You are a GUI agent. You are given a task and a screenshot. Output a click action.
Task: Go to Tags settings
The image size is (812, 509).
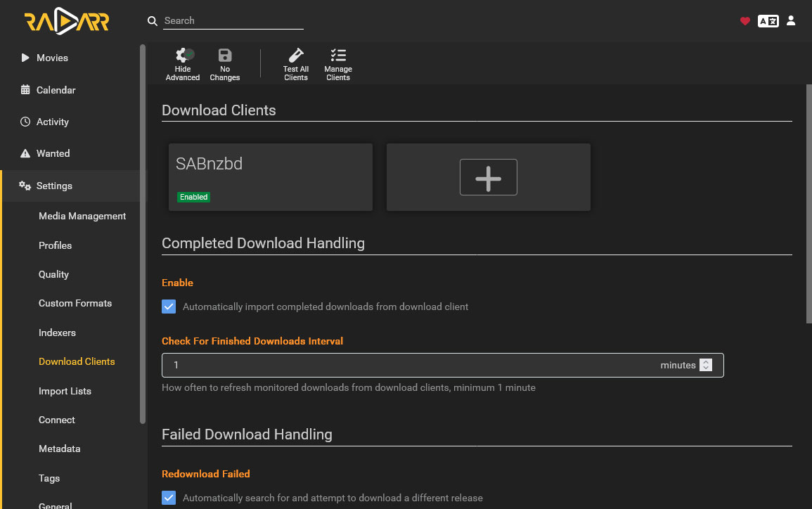click(49, 478)
